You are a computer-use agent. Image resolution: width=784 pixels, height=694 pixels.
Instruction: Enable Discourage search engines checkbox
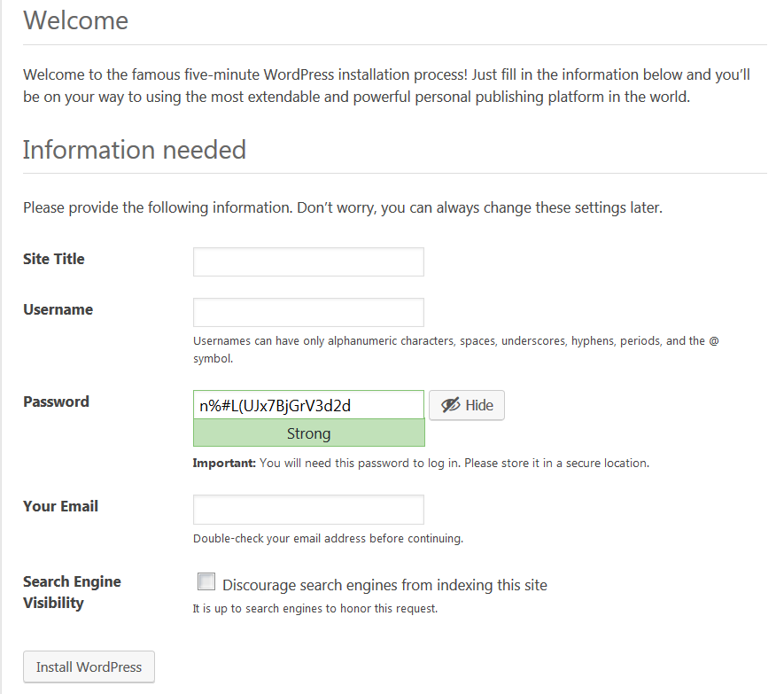click(206, 582)
